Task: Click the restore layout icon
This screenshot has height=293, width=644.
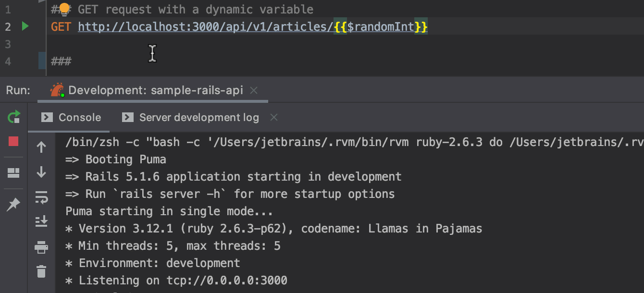Action: coord(13,173)
